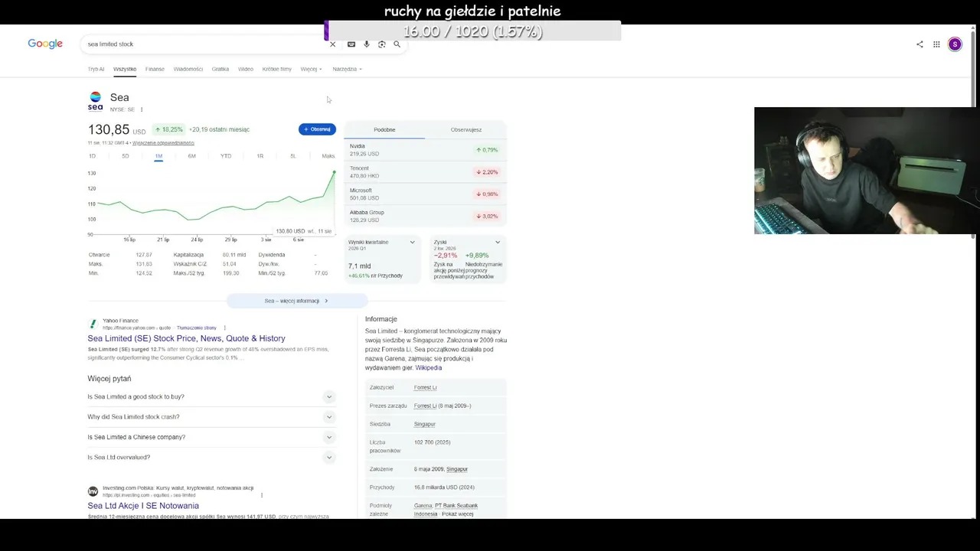Open the Google apps grid icon
Viewport: 980px width, 551px height.
(936, 44)
